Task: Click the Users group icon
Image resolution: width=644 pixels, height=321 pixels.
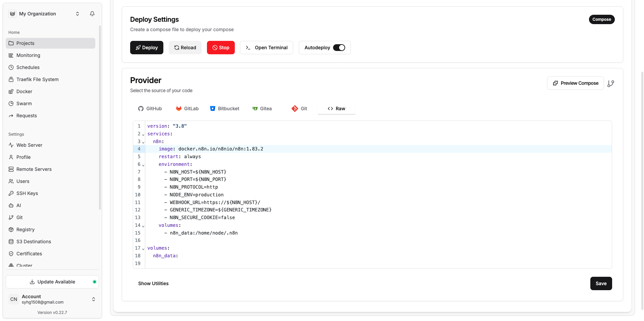Action: [x=11, y=181]
